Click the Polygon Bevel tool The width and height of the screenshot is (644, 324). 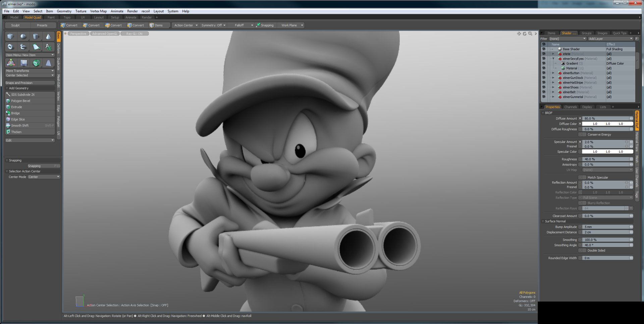pos(20,101)
